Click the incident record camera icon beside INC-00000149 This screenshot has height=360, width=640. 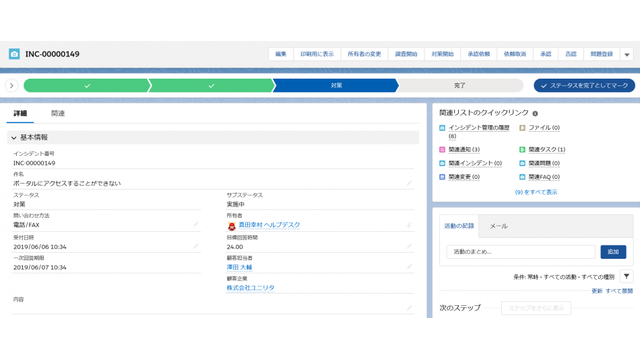click(x=14, y=54)
